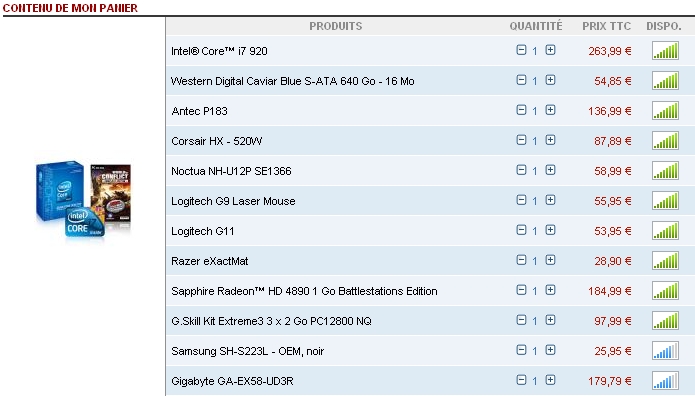
Task: Reduce quantity of Corsair HX - 520W
Action: tap(521, 140)
